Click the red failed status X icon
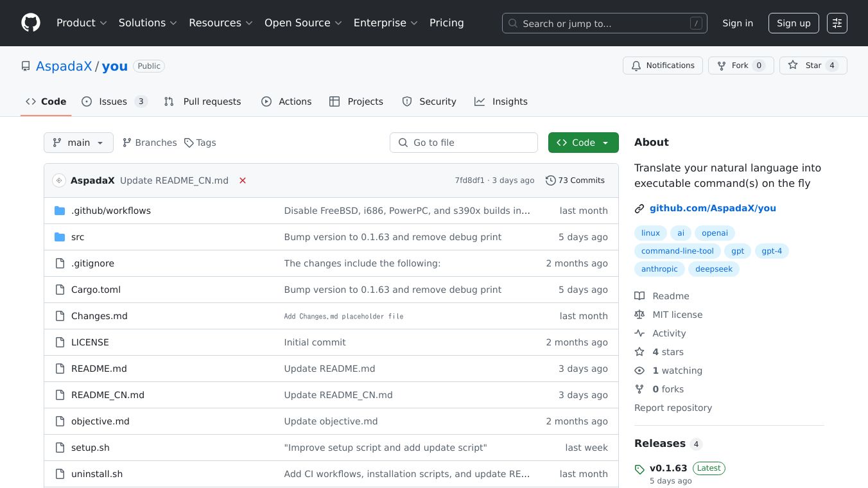868x488 pixels. click(243, 180)
